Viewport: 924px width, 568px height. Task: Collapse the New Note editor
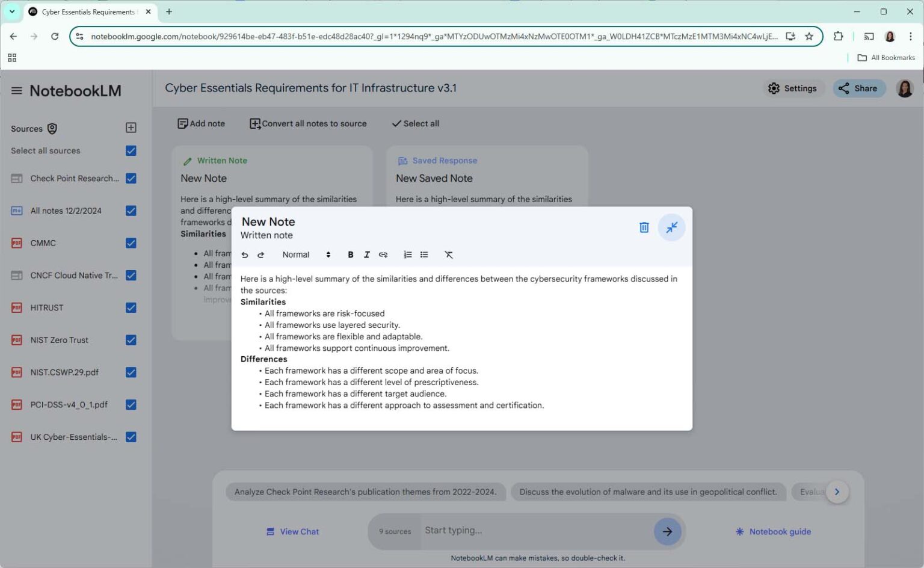coord(671,227)
